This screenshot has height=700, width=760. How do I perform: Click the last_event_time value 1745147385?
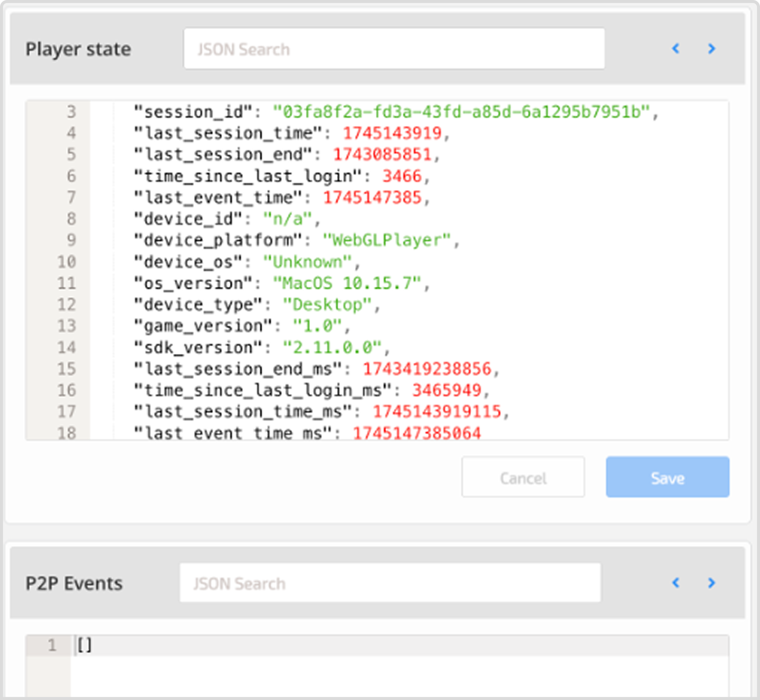point(372,198)
